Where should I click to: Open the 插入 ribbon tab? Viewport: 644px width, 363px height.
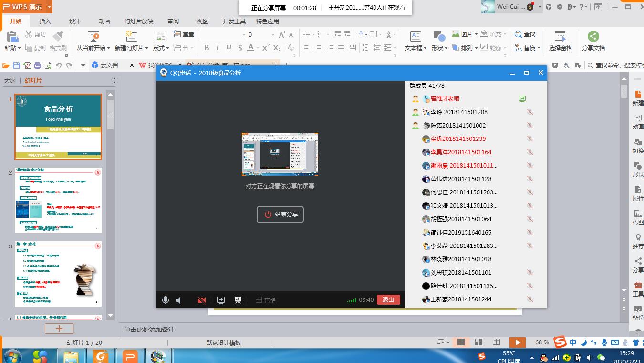point(45,21)
